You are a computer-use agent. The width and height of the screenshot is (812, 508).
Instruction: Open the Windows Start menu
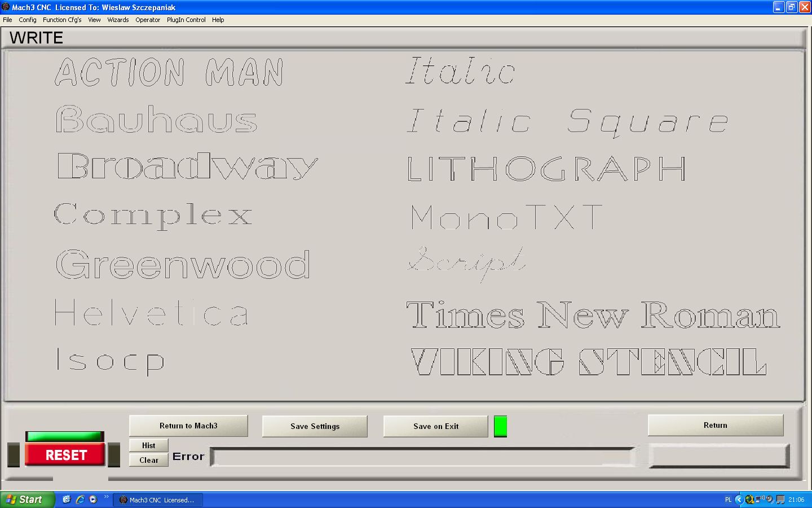[28, 500]
